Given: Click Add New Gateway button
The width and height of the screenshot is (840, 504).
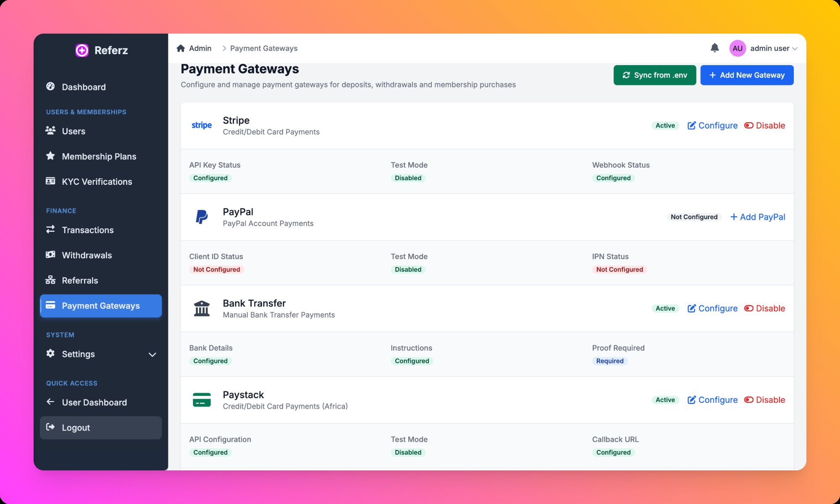Looking at the screenshot, I should [x=747, y=75].
